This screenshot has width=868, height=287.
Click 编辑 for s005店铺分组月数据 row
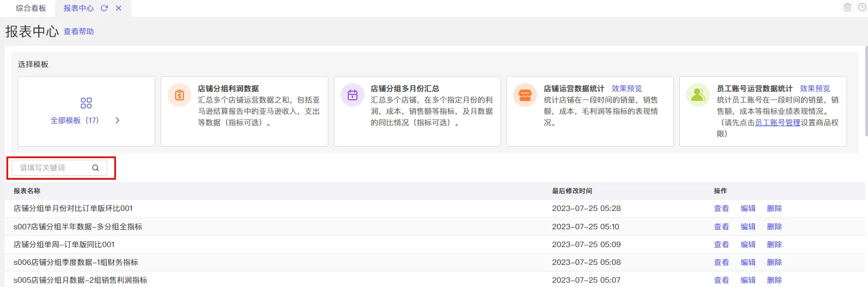pyautogui.click(x=748, y=280)
